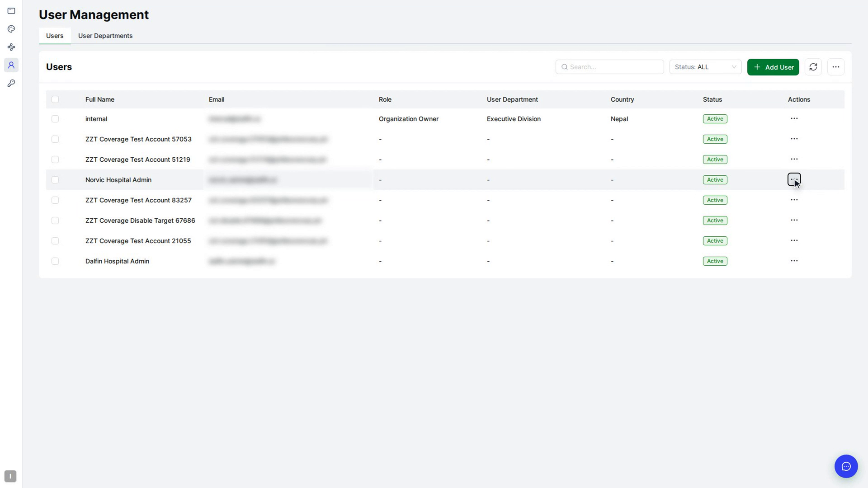Image resolution: width=868 pixels, height=488 pixels.
Task: Open actions menu for Dalfin Hospital Admin
Action: (x=794, y=261)
